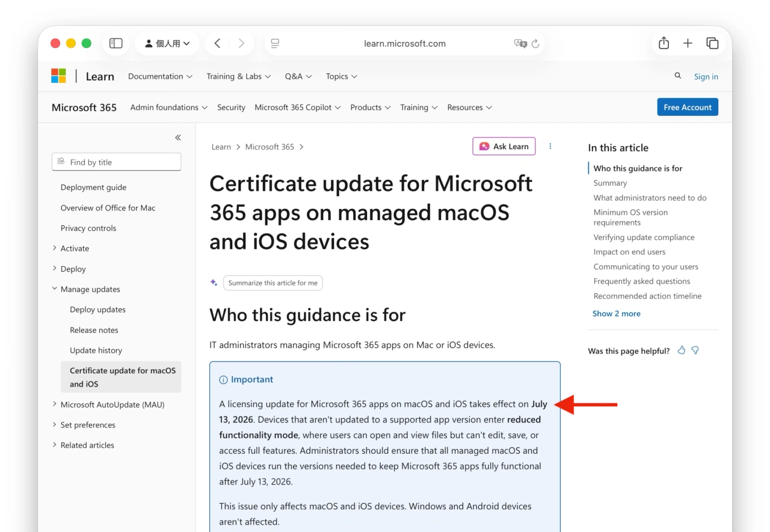Go forward with the forward arrow
This screenshot has height=532, width=770.
[241, 43]
